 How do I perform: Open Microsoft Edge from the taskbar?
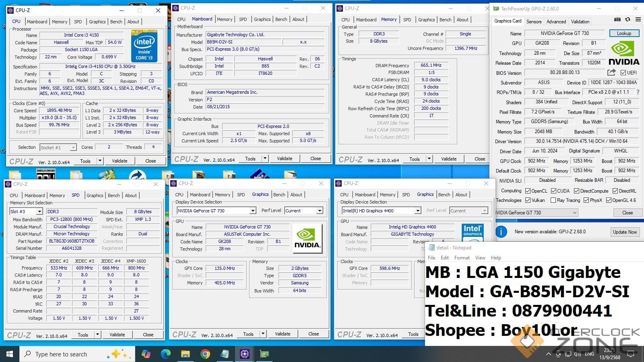[166, 354]
